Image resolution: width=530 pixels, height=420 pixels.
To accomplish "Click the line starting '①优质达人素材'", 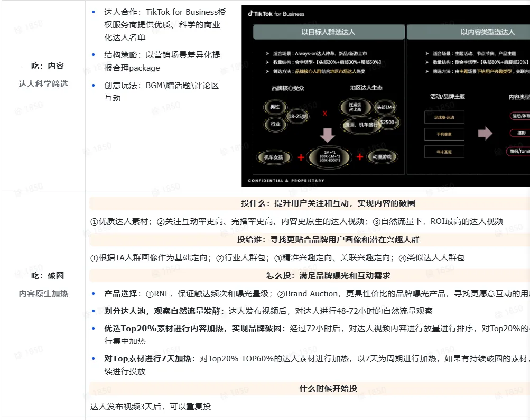I will click(296, 221).
